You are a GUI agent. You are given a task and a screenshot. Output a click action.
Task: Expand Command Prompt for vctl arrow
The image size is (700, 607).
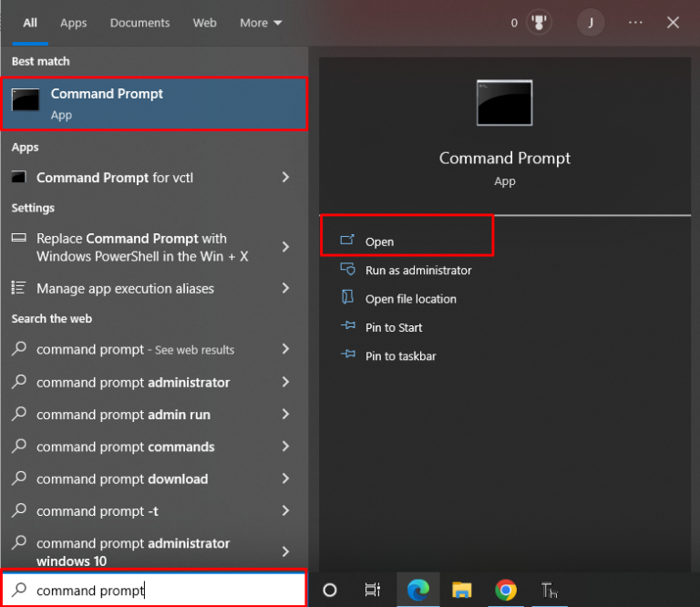285,177
